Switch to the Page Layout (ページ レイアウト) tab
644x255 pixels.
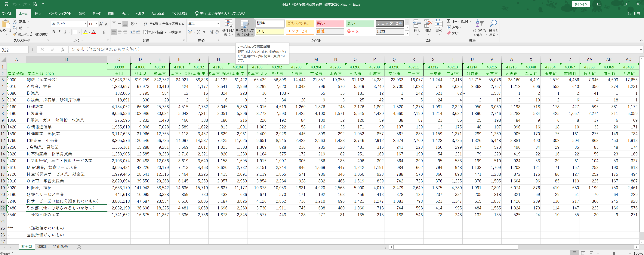tap(60, 13)
